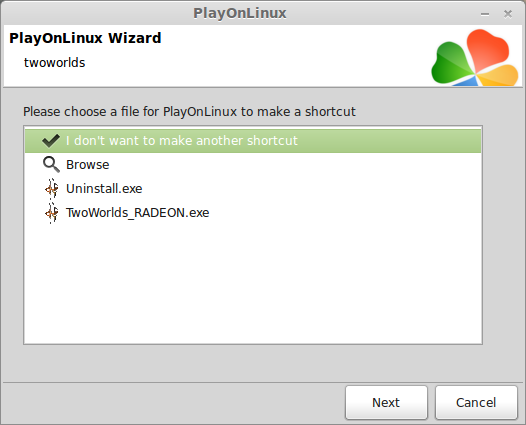This screenshot has height=425, width=526.
Task: Click the PlayOnLinux title bar text
Action: click(x=240, y=13)
